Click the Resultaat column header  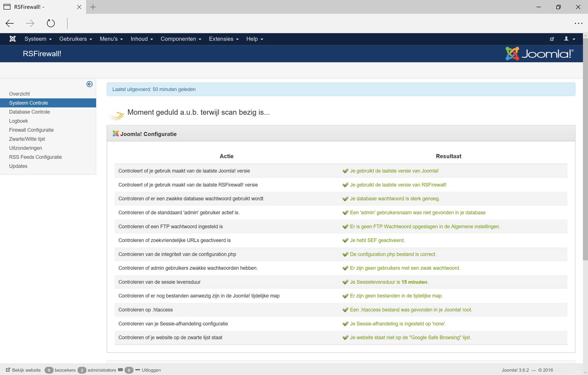pyautogui.click(x=448, y=156)
